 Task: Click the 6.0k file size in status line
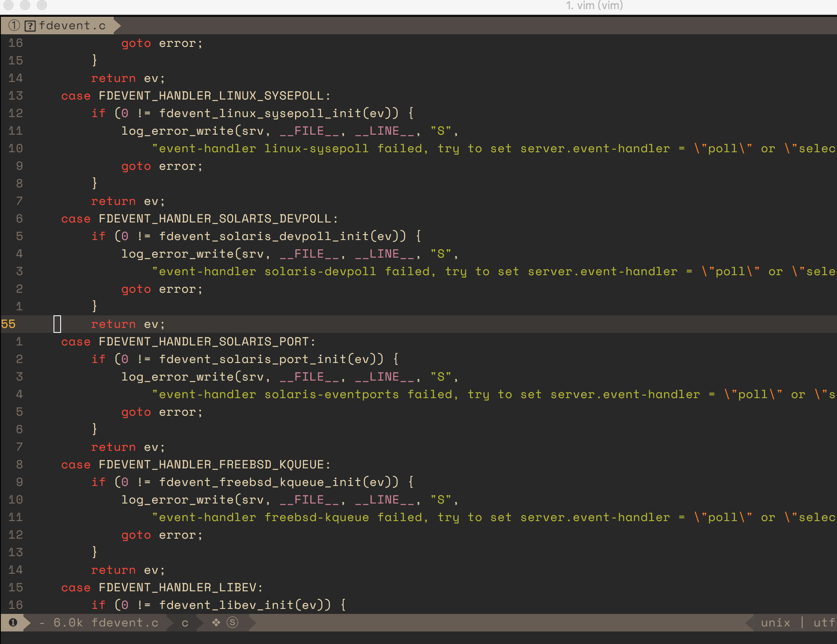tap(68, 623)
